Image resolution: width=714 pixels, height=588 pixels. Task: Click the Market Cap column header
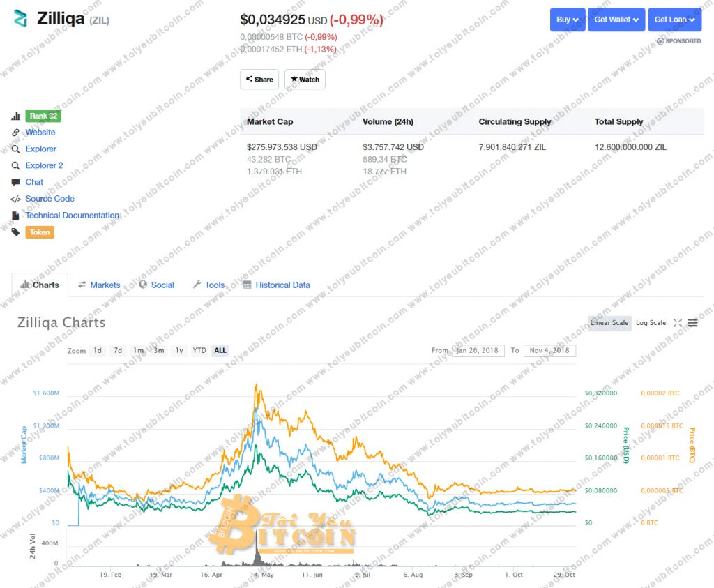270,121
